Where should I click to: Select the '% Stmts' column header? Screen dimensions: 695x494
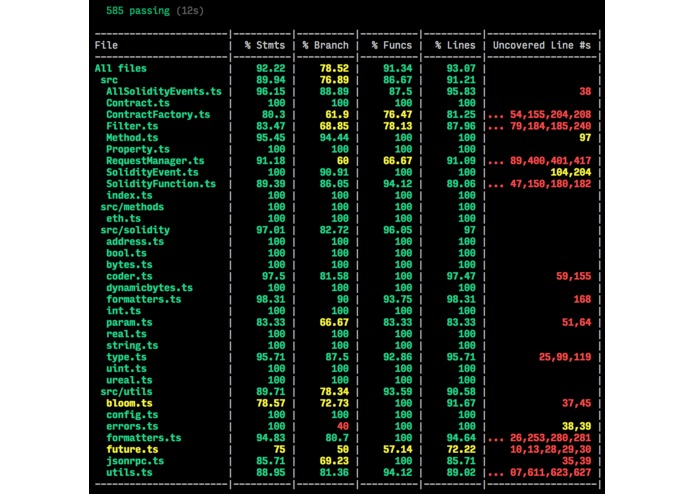pos(265,45)
